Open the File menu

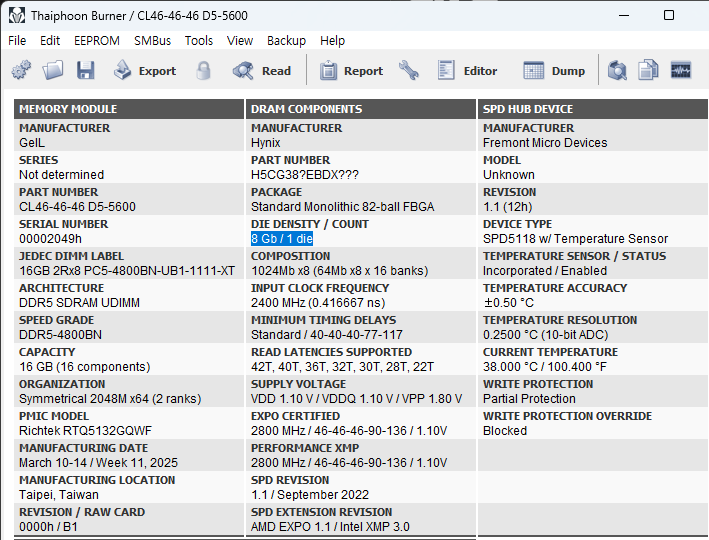coord(17,41)
